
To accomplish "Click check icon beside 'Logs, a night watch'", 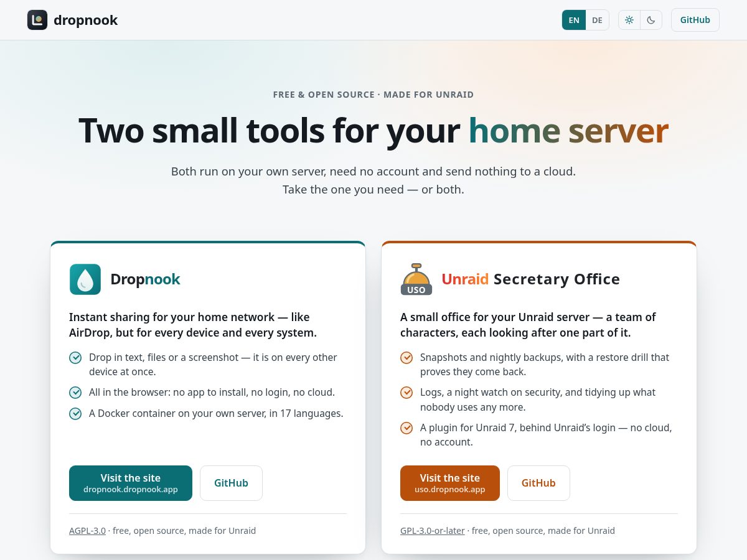I will click(406, 393).
